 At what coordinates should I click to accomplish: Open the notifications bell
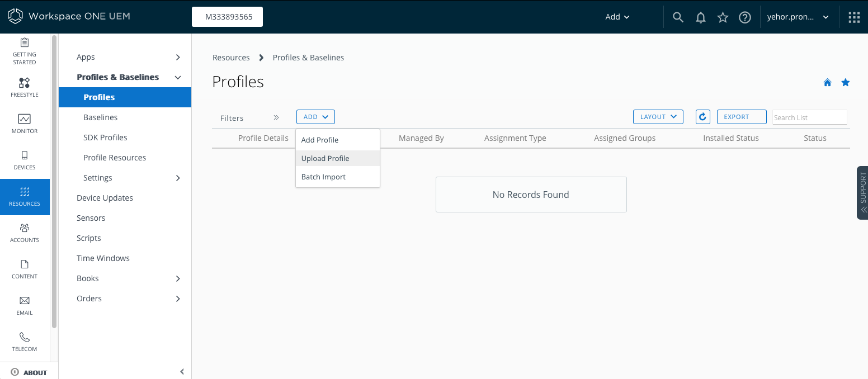point(700,17)
